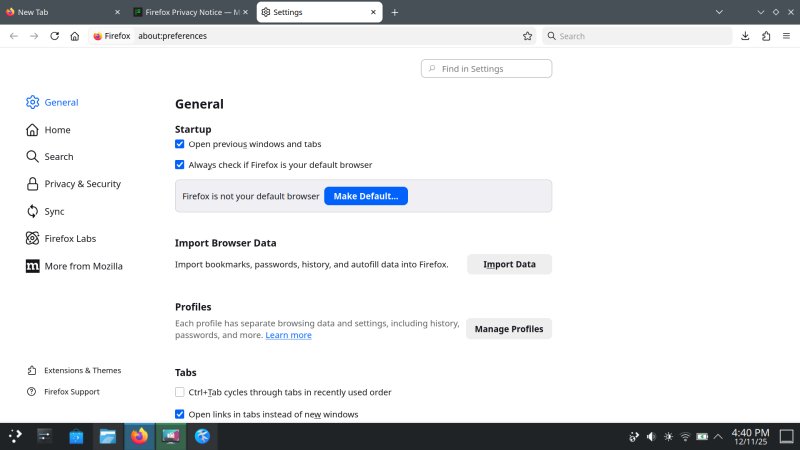
Task: Expand hidden system tray icons arrow
Action: [718, 437]
